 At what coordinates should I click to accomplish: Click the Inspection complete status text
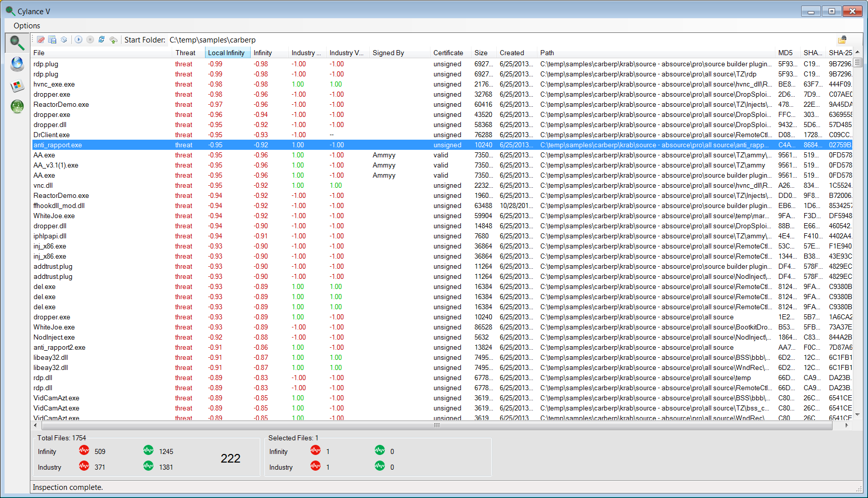[68, 487]
